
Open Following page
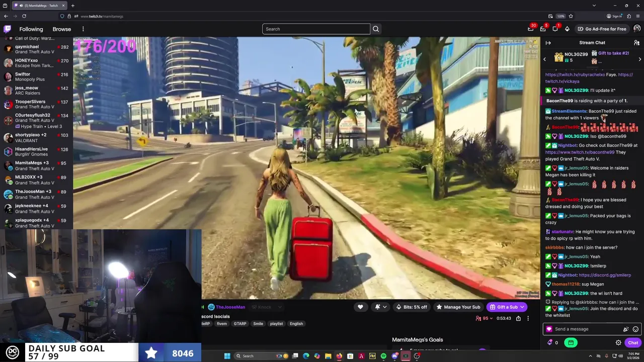(x=31, y=29)
